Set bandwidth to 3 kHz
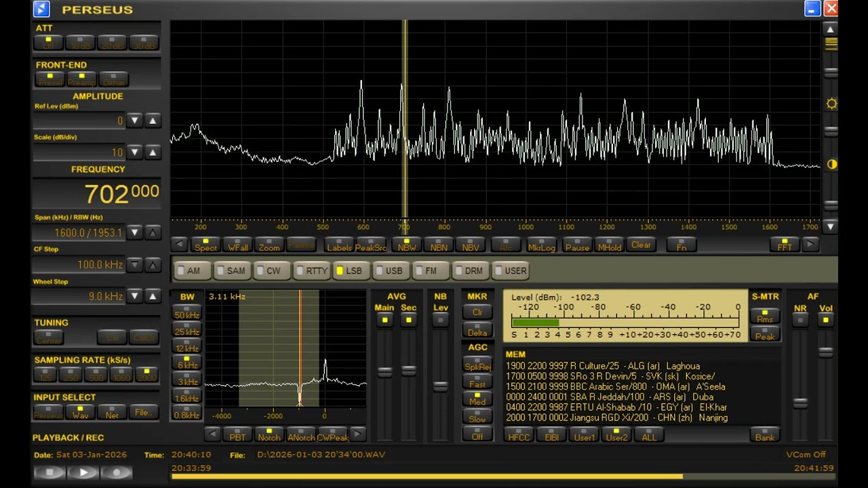This screenshot has width=868, height=488. pyautogui.click(x=187, y=381)
